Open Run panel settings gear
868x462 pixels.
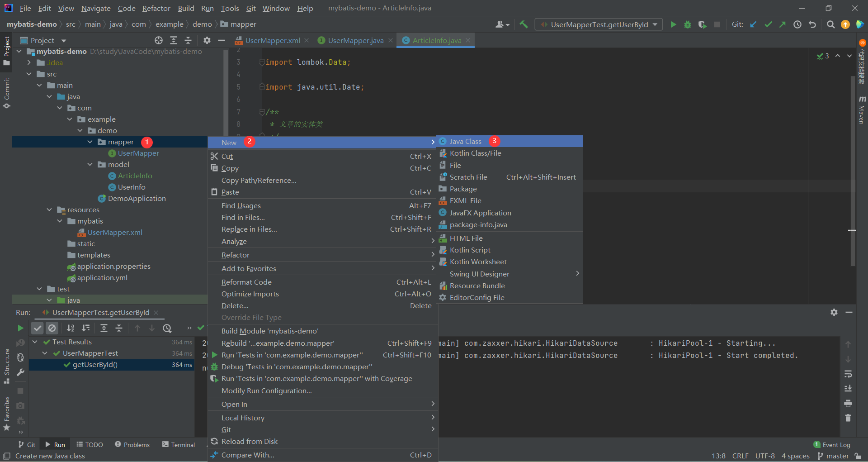pos(834,312)
